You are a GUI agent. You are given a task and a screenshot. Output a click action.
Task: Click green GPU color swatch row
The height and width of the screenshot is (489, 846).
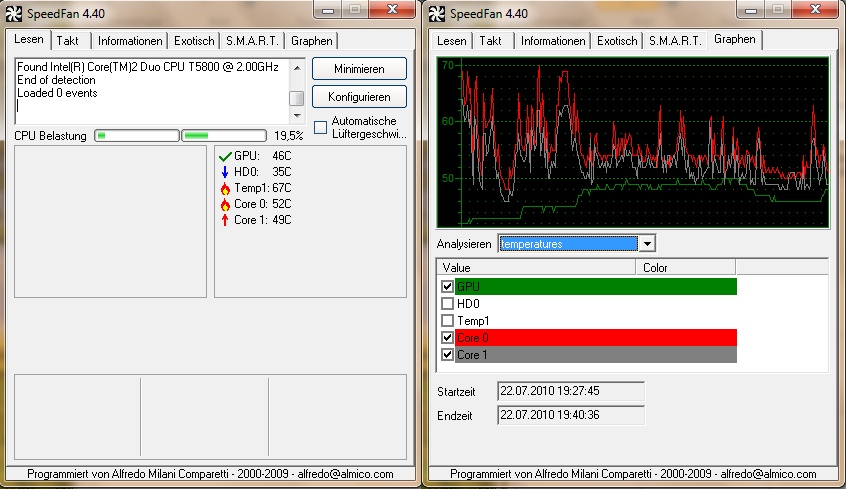596,287
